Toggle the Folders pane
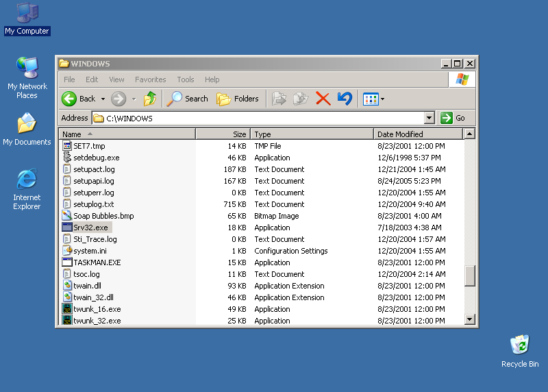This screenshot has width=548, height=392. pos(238,99)
